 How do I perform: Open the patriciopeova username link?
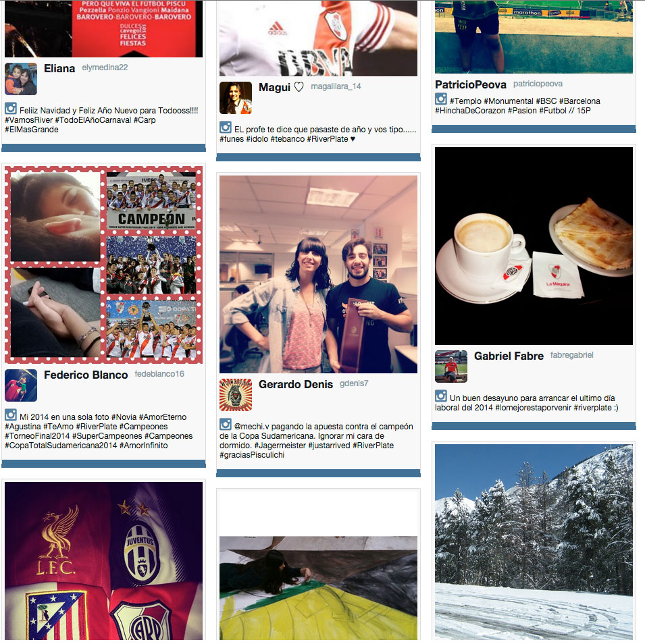(538, 84)
